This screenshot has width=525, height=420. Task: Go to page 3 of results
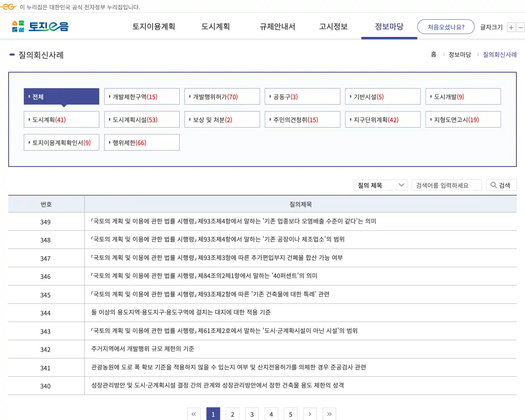point(252,414)
